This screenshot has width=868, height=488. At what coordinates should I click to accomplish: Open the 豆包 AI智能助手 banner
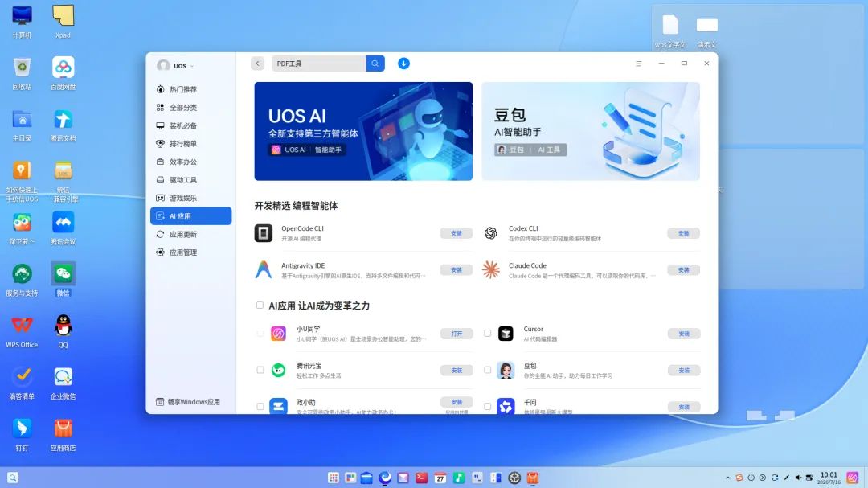tap(591, 131)
